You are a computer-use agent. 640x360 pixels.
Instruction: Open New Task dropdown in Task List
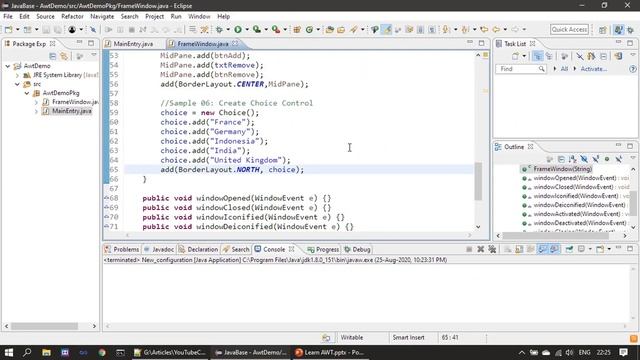tap(524, 56)
